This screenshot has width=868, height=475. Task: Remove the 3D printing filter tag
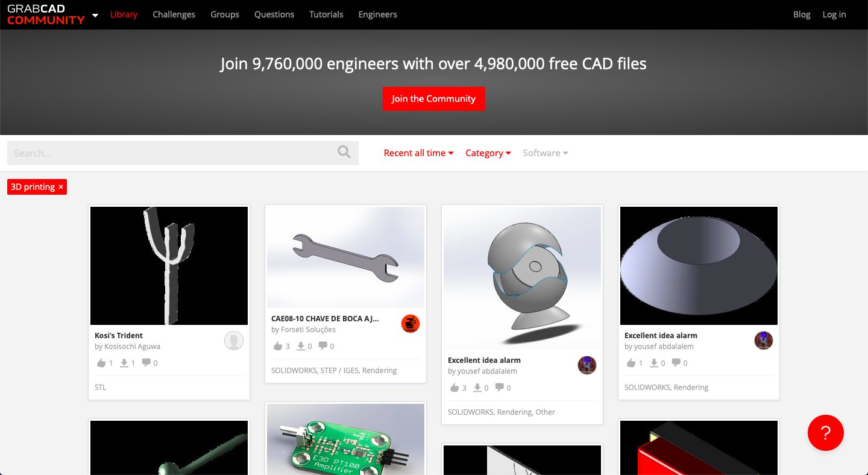[x=61, y=187]
